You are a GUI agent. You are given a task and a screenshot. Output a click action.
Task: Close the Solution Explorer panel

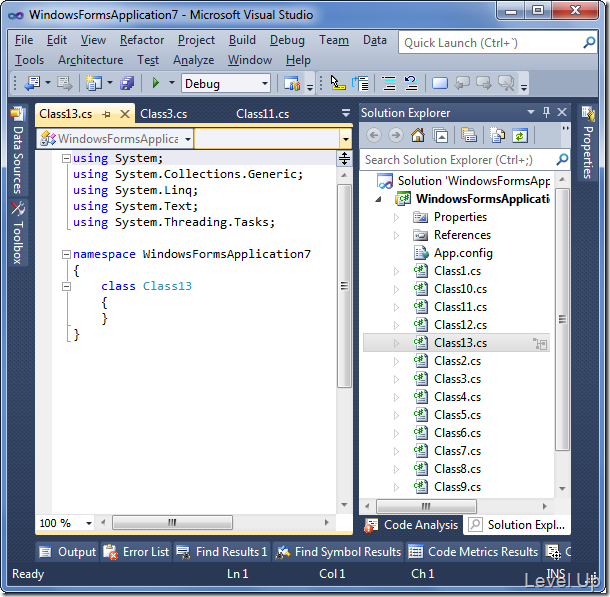coord(562,112)
